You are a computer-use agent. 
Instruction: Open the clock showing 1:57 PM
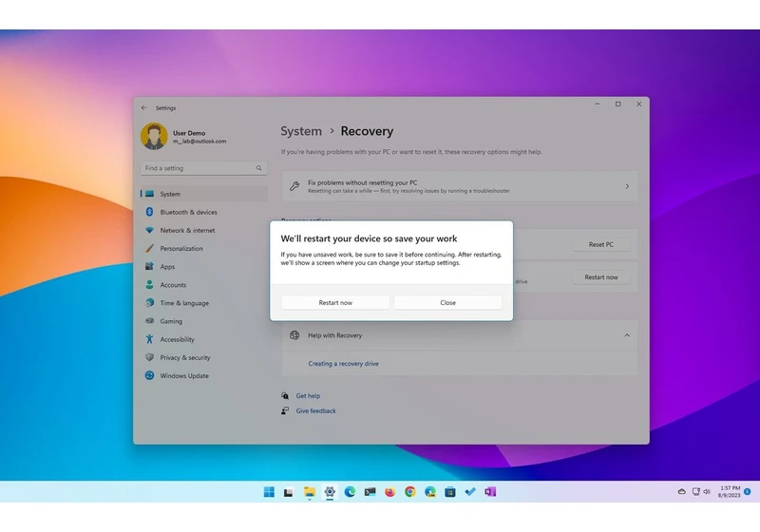click(x=729, y=492)
